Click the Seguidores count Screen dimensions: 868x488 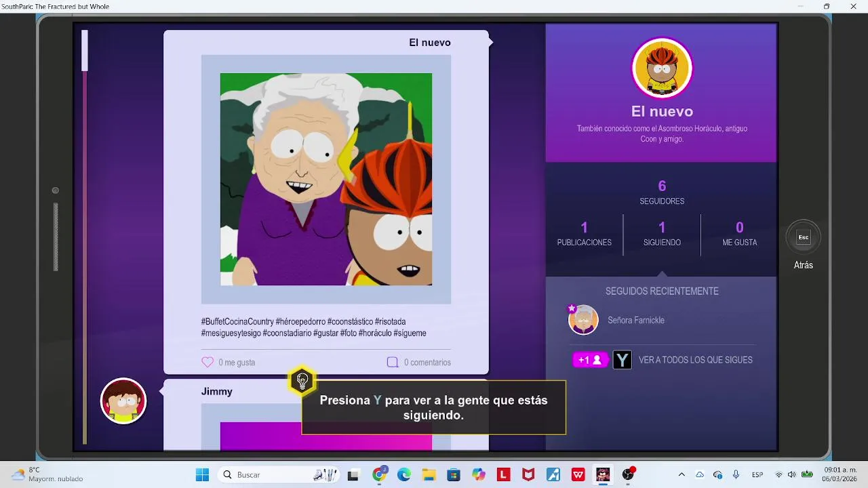(x=662, y=192)
